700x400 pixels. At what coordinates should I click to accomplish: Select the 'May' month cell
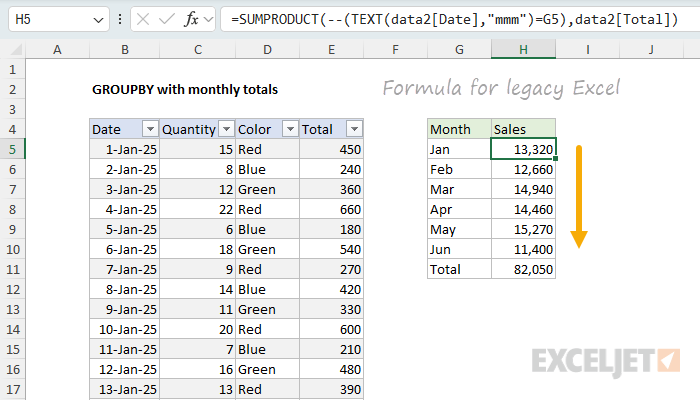point(459,229)
